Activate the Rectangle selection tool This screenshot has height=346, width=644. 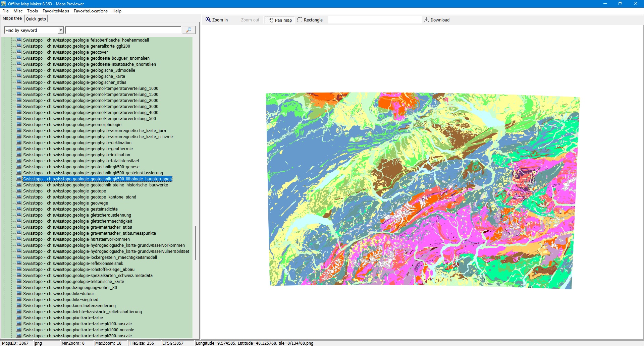(x=310, y=20)
